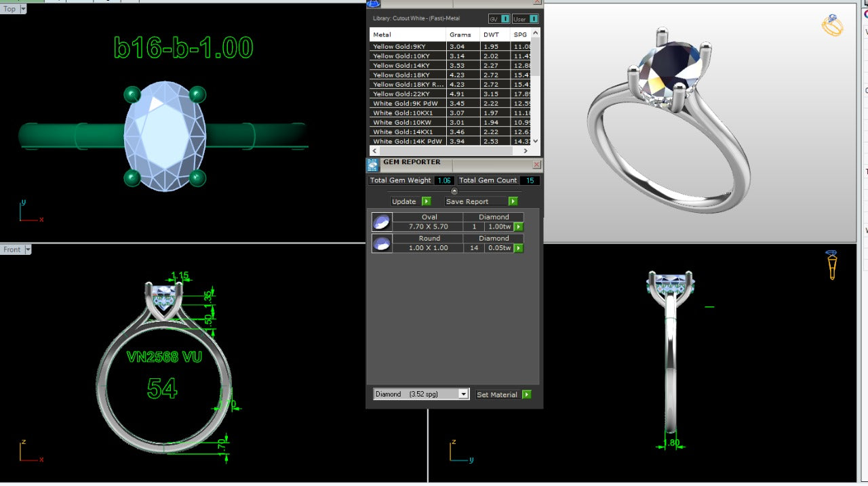The height and width of the screenshot is (486, 868).
Task: Select Yellow Gold:18KY R... row
Action: click(x=450, y=84)
